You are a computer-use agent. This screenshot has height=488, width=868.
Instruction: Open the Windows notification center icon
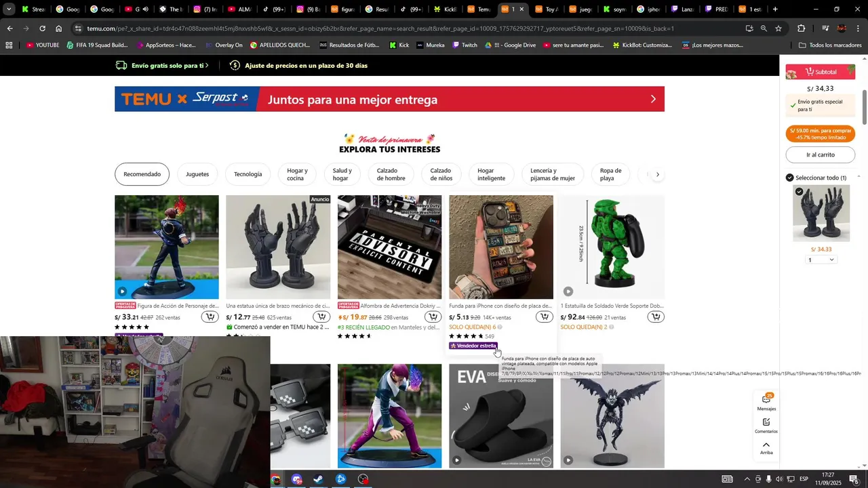pos(854,479)
